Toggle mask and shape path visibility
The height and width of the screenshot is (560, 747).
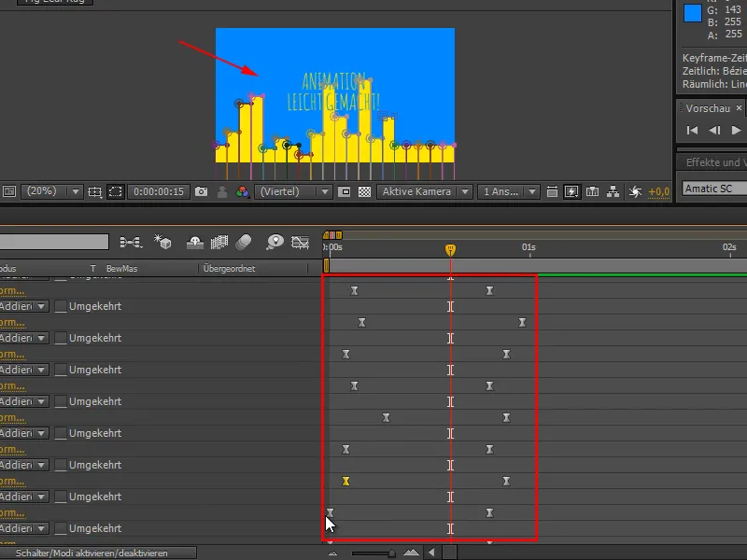(115, 191)
